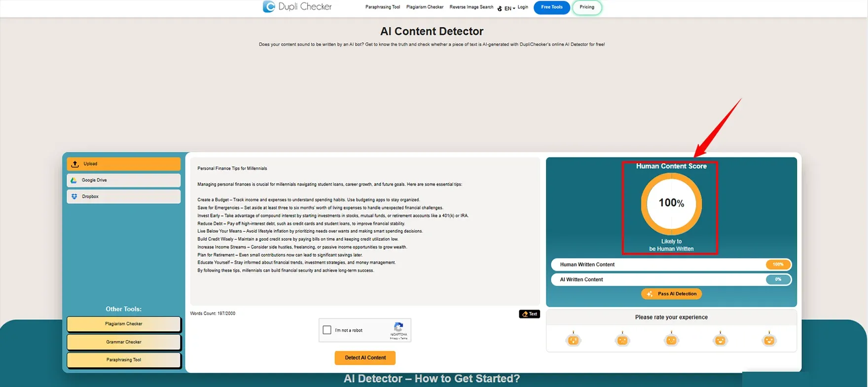
Task: Click the 'Words Count: 197/2000' label
Action: [213, 314]
